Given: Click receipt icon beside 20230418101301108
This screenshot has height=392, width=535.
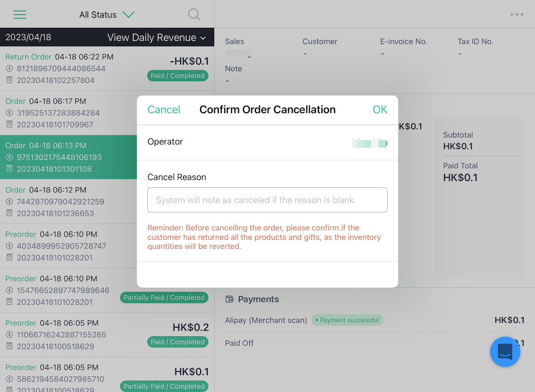Looking at the screenshot, I should click(x=10, y=169).
